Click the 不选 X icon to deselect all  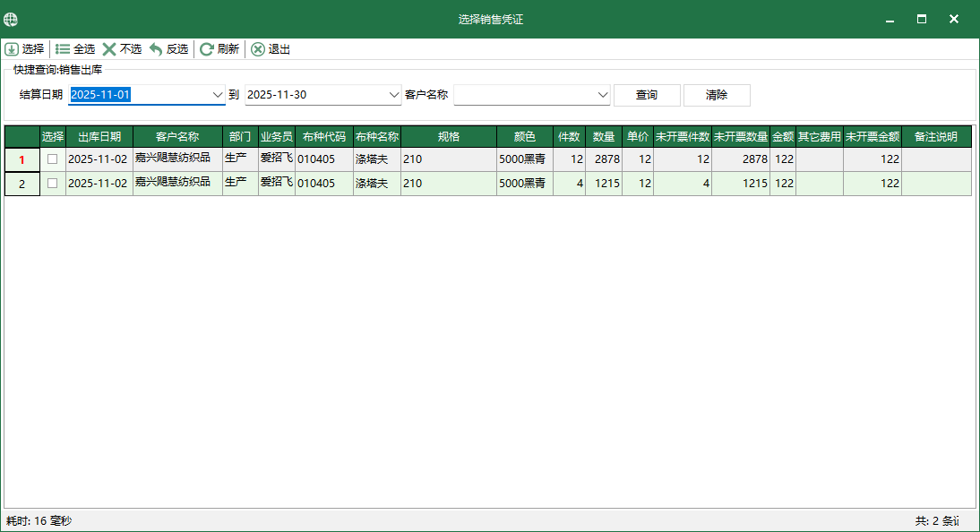(x=111, y=49)
